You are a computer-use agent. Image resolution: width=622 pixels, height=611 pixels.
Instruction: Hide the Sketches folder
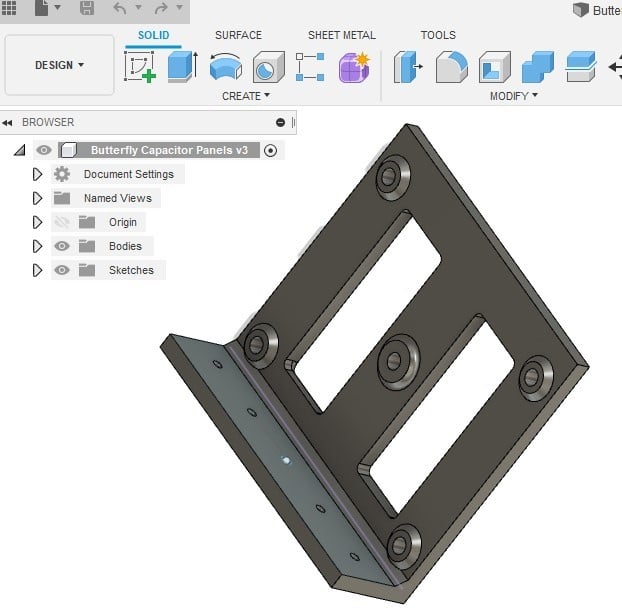click(62, 270)
